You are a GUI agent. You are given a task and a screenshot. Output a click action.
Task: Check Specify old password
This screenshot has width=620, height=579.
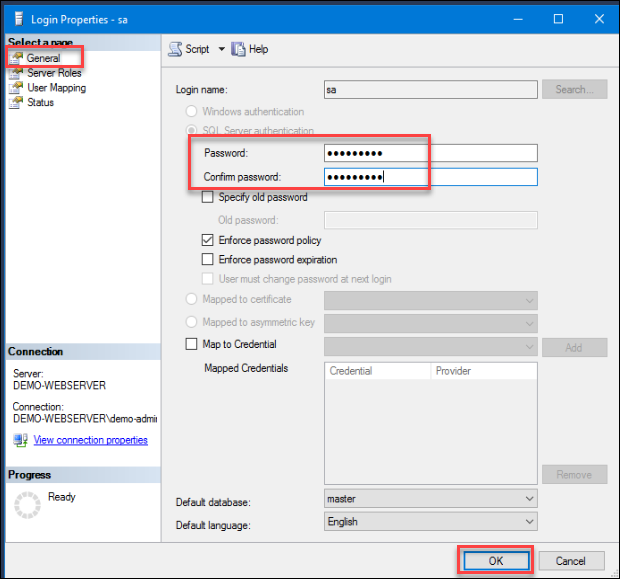[x=208, y=197]
